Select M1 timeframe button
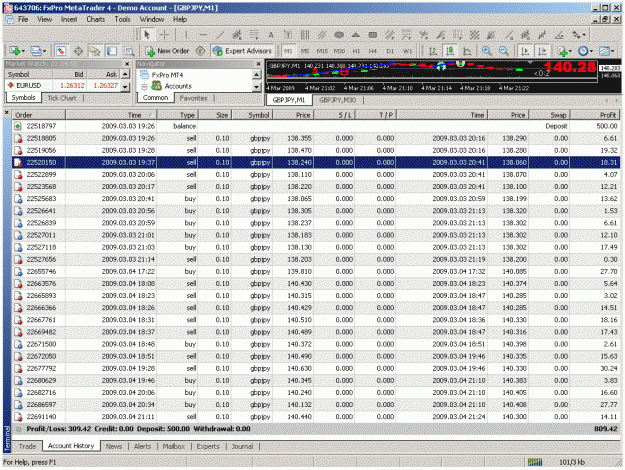 (288, 51)
